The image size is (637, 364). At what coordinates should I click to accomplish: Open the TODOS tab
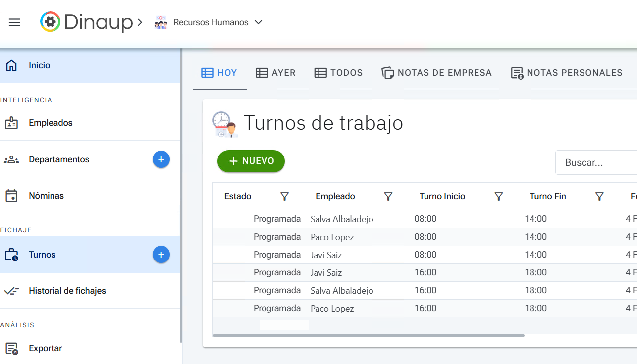[x=338, y=72]
